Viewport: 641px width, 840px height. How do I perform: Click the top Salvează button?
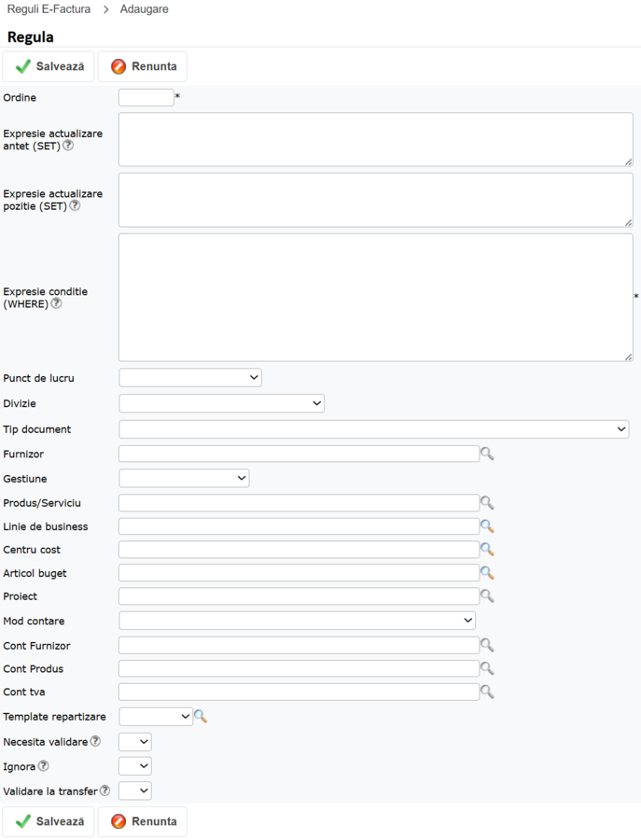pos(49,67)
